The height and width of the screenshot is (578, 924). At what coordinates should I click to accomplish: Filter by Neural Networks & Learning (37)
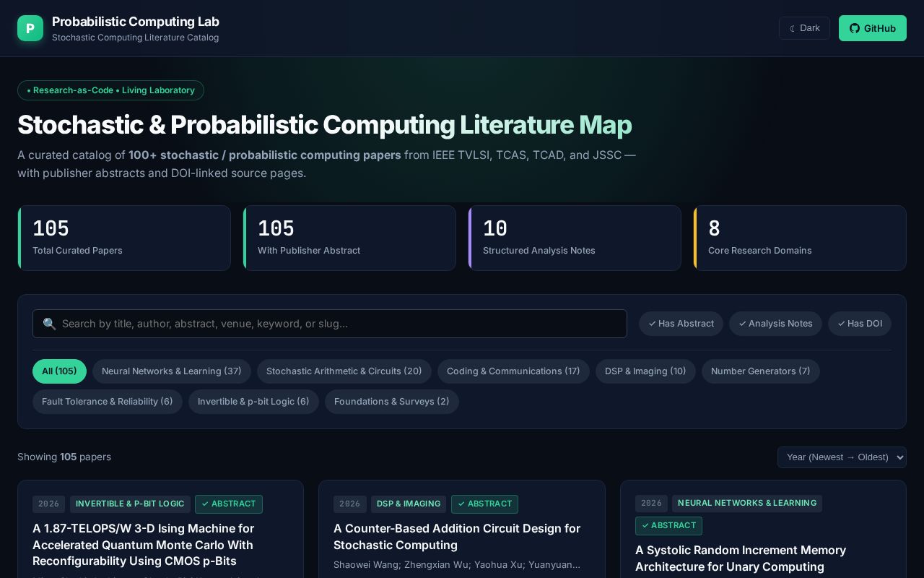(172, 371)
